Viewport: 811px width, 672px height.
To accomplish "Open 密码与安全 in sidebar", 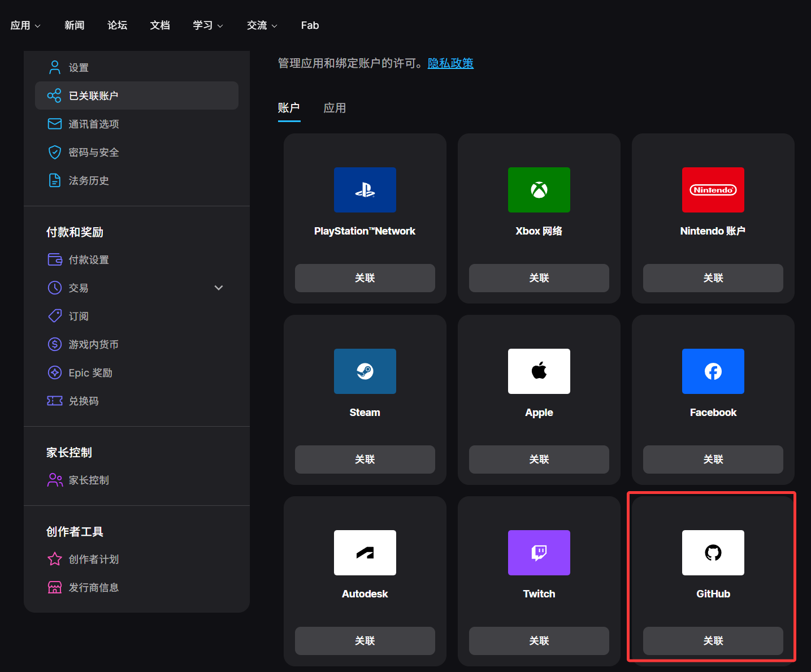I will (137, 152).
